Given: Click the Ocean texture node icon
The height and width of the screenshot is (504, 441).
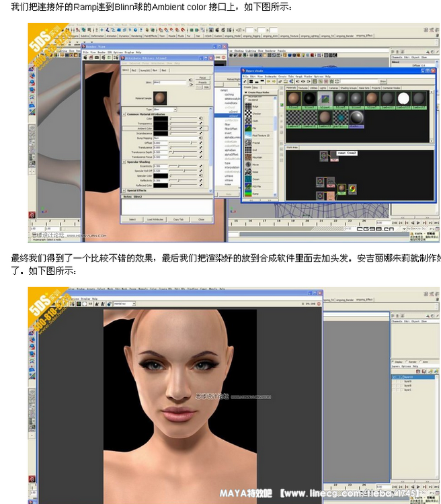Looking at the screenshot, I should point(248,179).
